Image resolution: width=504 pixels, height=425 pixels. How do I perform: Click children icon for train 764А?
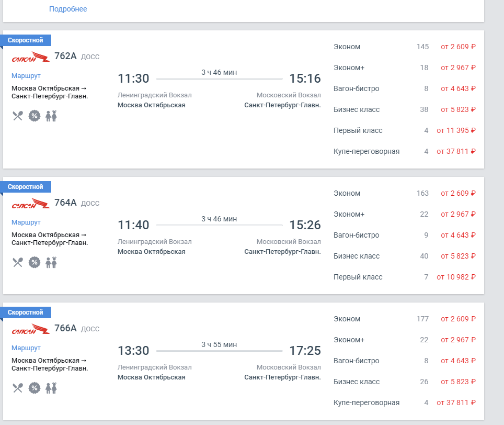(51, 263)
